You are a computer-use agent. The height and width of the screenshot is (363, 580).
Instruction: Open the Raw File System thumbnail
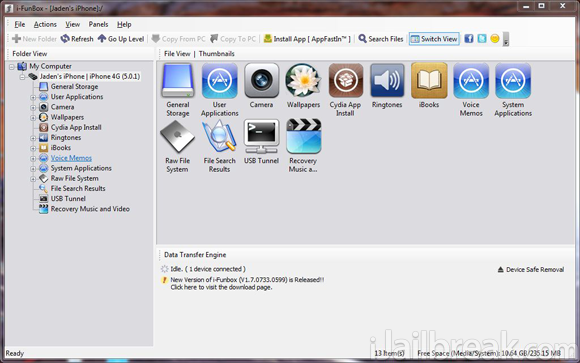click(178, 137)
